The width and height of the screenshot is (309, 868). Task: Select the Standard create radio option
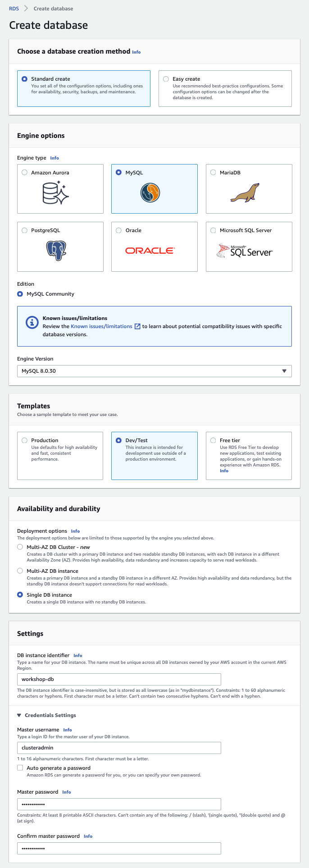(x=24, y=79)
